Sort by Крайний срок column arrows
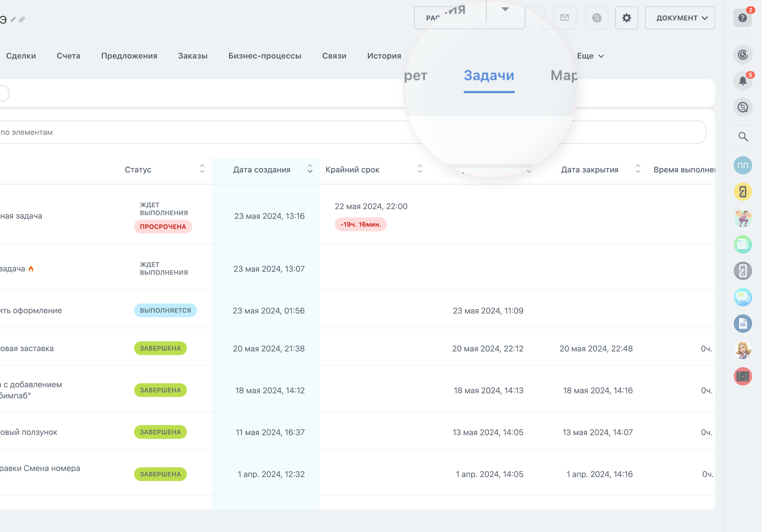The height and width of the screenshot is (532, 762). click(x=420, y=169)
